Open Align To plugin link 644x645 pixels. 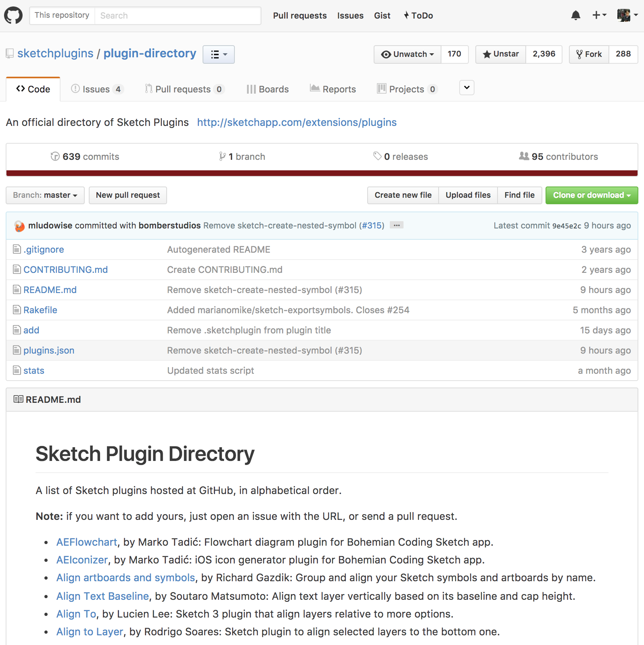(76, 614)
